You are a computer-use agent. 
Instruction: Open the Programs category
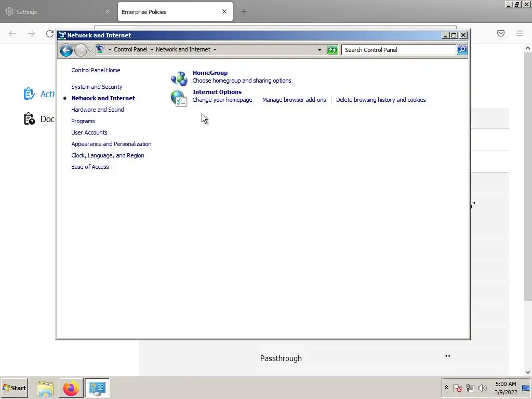[83, 121]
